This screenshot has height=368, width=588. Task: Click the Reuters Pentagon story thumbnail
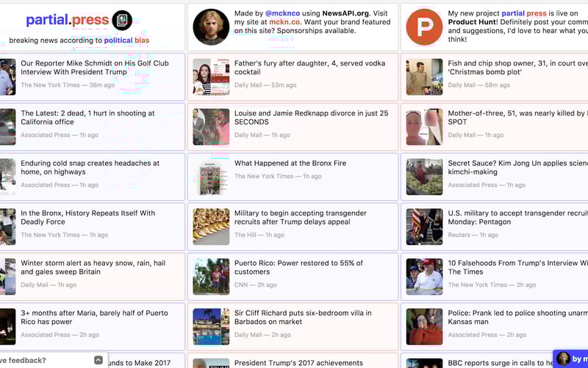click(424, 227)
